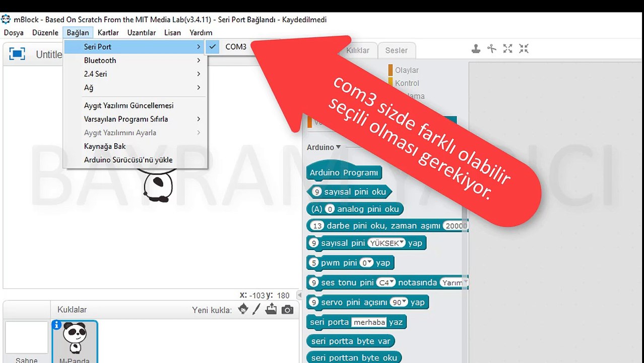Select the shrink sprite tool

[524, 48]
